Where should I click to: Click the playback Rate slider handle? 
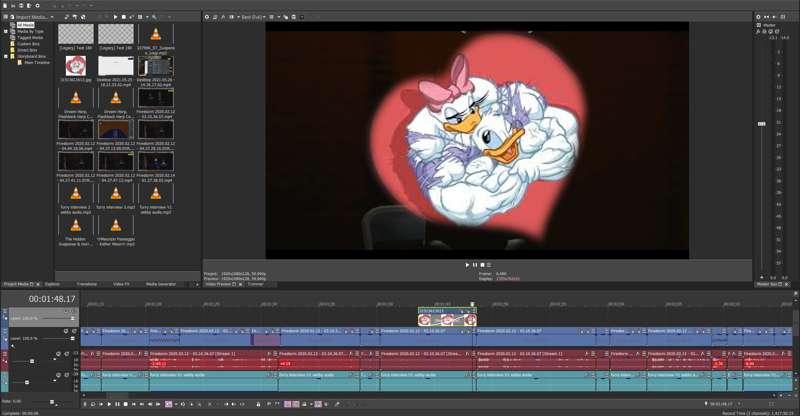click(x=52, y=402)
